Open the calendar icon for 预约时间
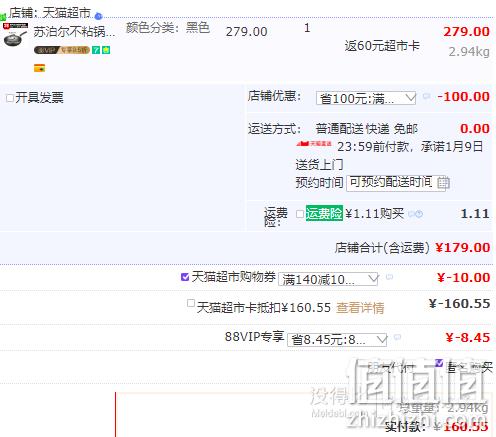The height and width of the screenshot is (437, 496). pos(443,182)
